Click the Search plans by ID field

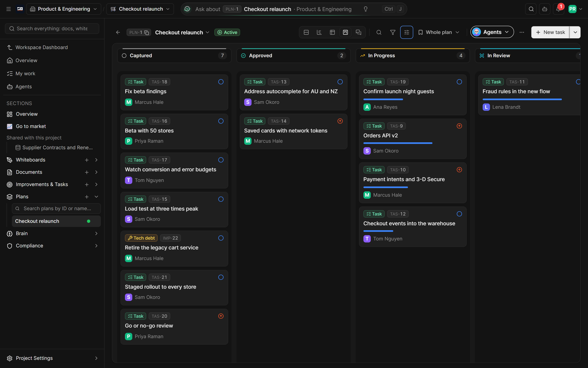click(56, 209)
